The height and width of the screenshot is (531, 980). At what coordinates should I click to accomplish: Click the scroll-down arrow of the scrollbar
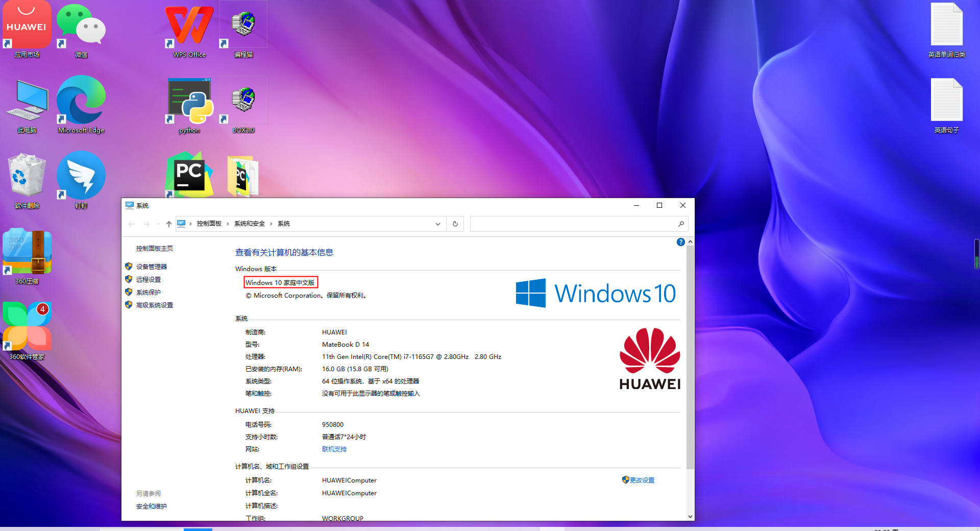[690, 516]
